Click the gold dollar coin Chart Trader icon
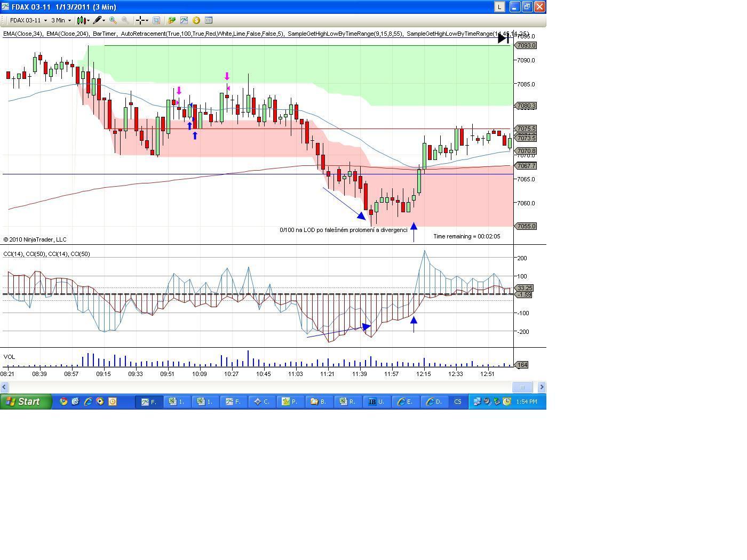This screenshot has width=747, height=560. 196,20
